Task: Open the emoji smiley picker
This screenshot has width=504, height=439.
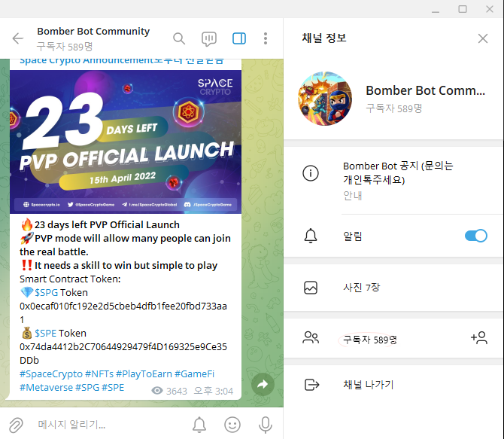Action: pyautogui.click(x=232, y=425)
